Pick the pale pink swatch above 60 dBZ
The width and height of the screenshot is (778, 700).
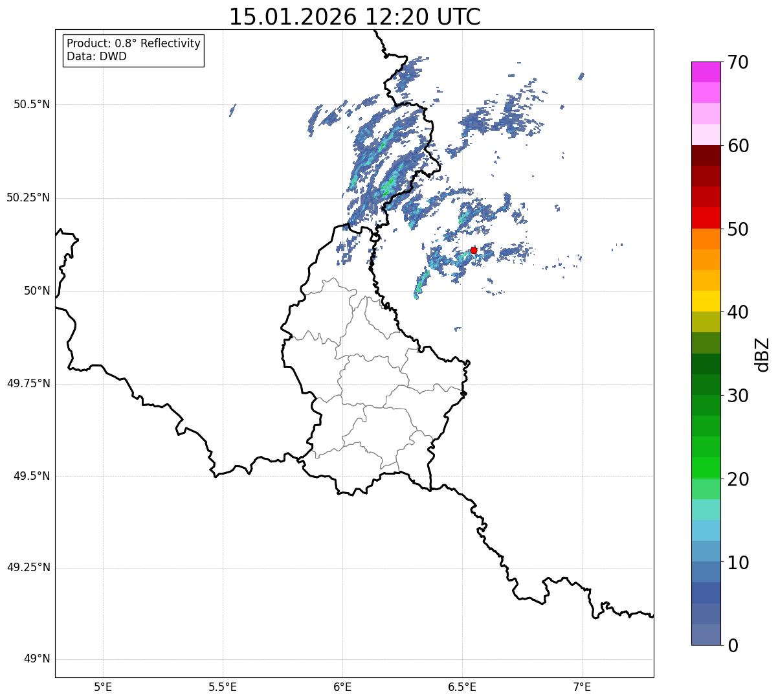pyautogui.click(x=706, y=135)
